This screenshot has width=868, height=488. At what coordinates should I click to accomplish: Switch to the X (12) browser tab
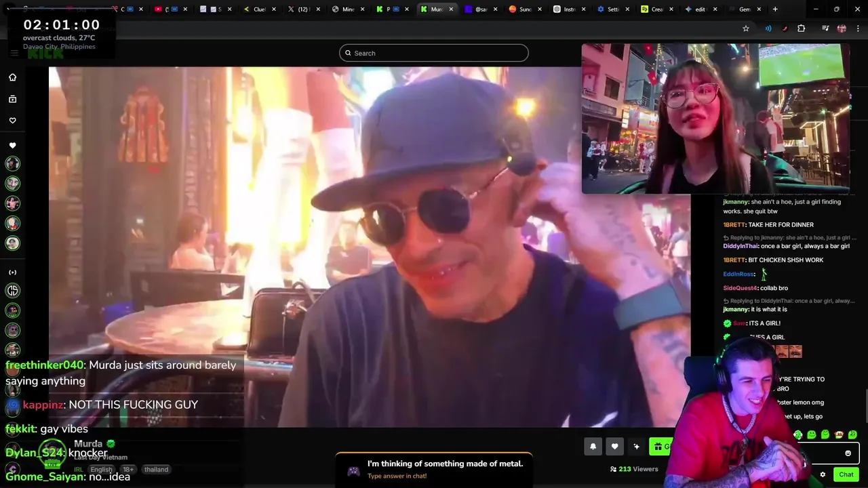(x=303, y=9)
